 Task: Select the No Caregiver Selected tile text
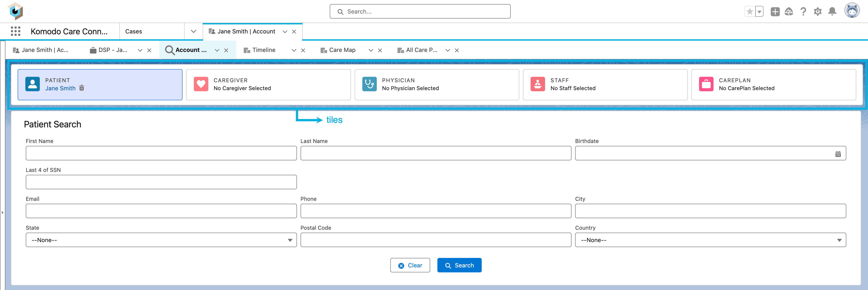[x=242, y=88]
